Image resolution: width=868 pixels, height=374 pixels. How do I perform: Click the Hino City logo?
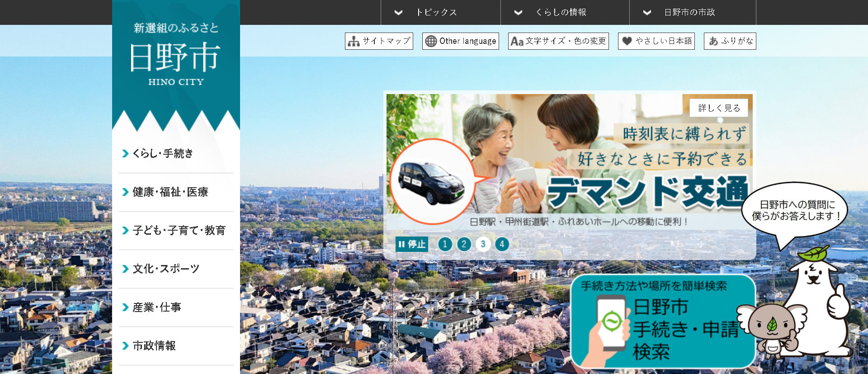[x=176, y=57]
